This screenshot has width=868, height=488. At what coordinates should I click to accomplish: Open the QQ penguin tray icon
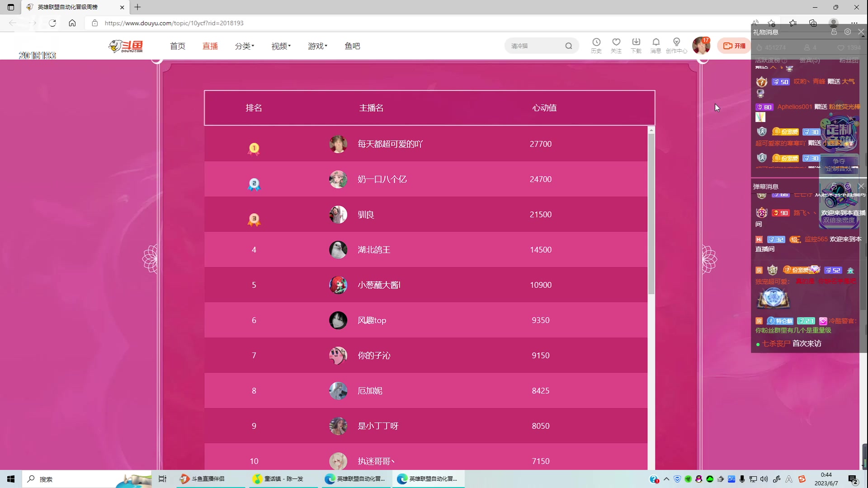pos(699,479)
